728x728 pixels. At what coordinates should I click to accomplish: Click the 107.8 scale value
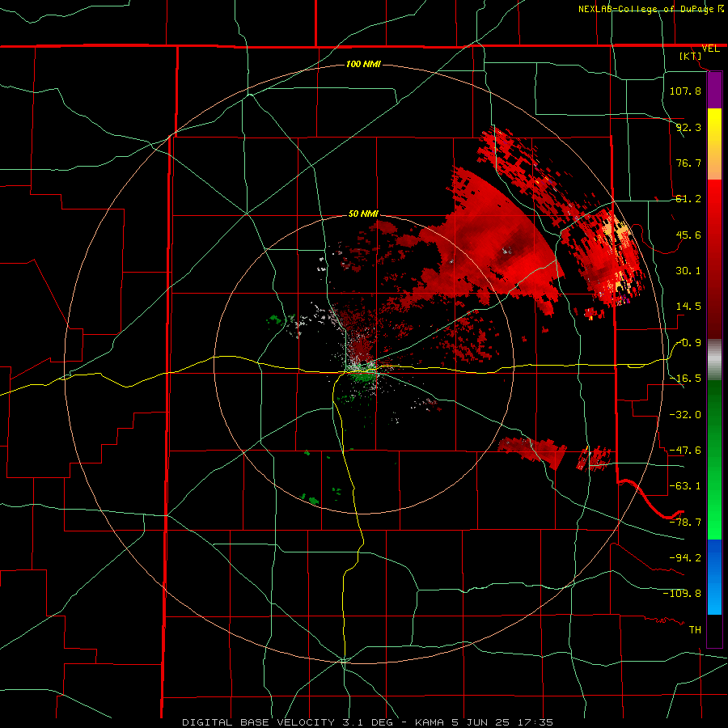(x=685, y=91)
